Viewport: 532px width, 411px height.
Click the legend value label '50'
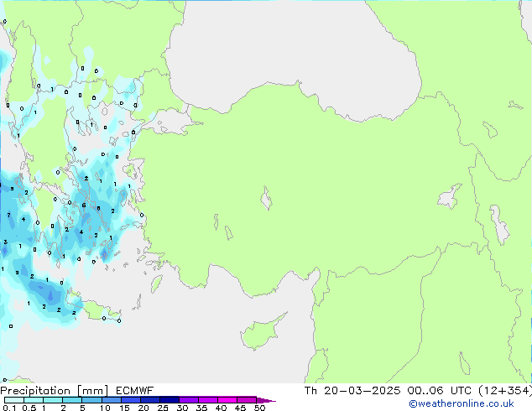pyautogui.click(x=259, y=408)
